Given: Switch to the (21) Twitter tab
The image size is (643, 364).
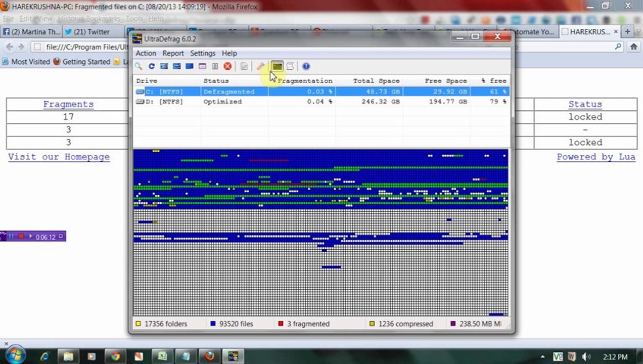Looking at the screenshot, I should coord(91,31).
